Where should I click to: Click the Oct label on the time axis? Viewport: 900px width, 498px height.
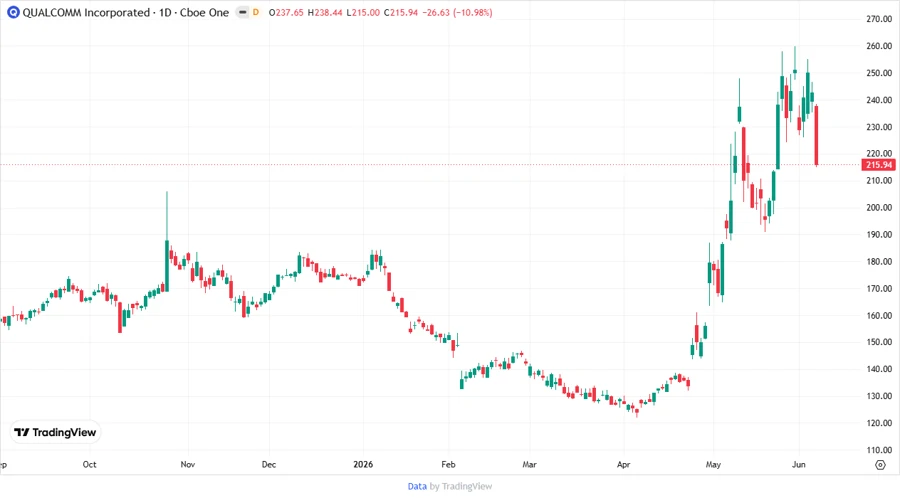(90, 464)
